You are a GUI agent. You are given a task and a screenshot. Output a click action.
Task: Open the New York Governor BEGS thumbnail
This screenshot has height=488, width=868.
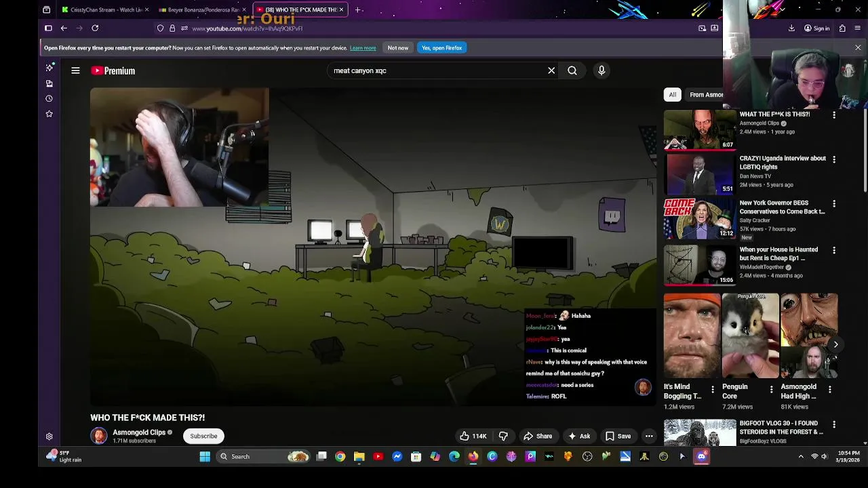point(700,218)
